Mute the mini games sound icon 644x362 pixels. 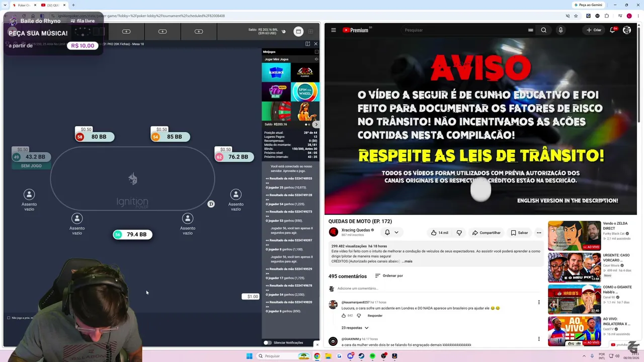point(316,59)
